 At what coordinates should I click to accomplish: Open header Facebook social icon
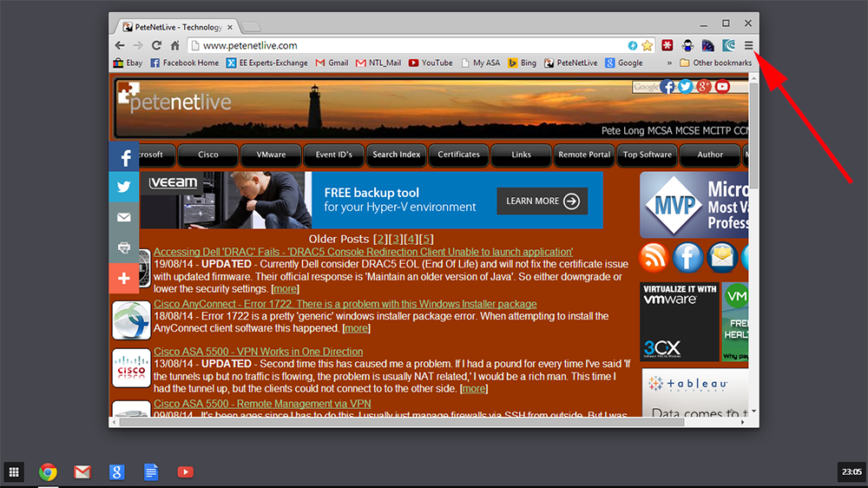pos(667,87)
